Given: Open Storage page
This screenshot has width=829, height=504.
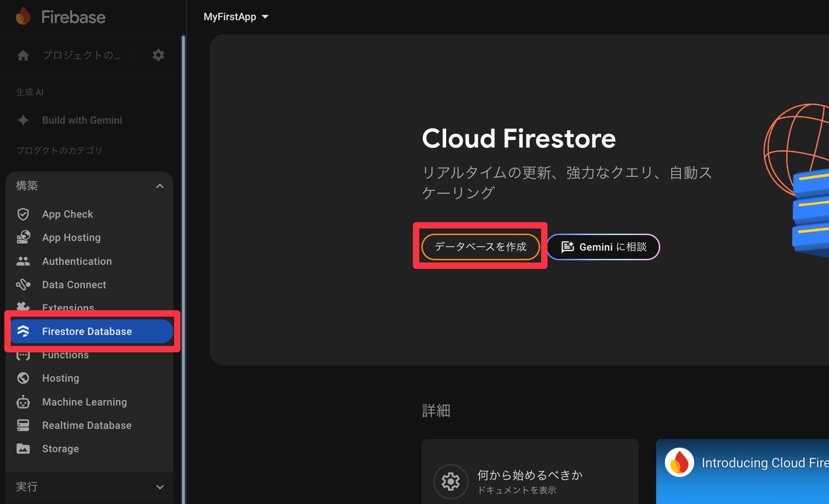Looking at the screenshot, I should point(89,449).
